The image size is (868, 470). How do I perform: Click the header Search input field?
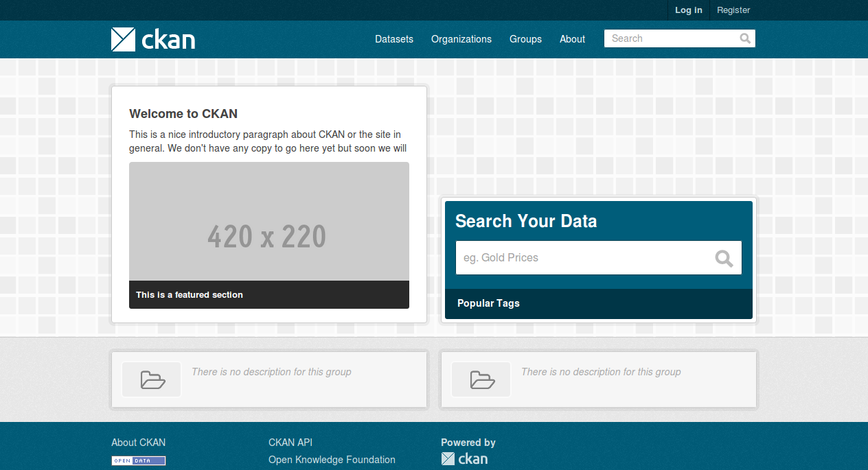[680, 38]
